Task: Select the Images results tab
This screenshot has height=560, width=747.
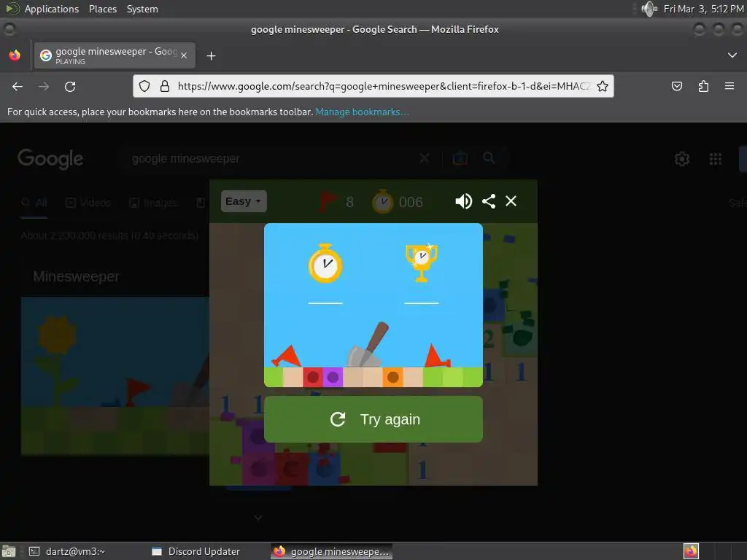Action: point(153,203)
